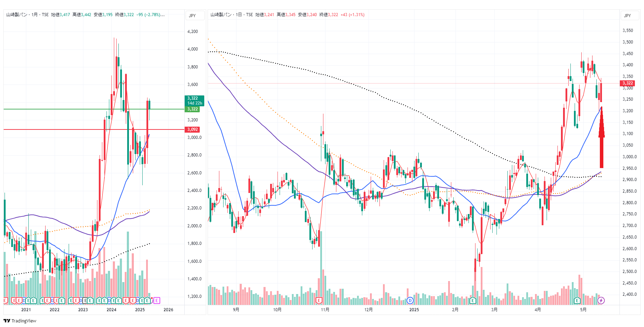This screenshot has width=644, height=327.
Task: Click the red 3,322 last price label on daily chart
Action: (627, 83)
